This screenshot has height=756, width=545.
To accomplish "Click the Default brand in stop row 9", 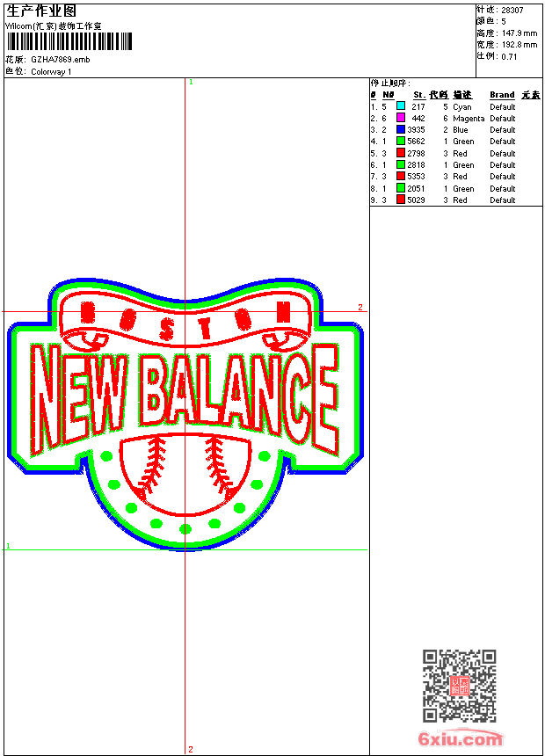I will 503,200.
